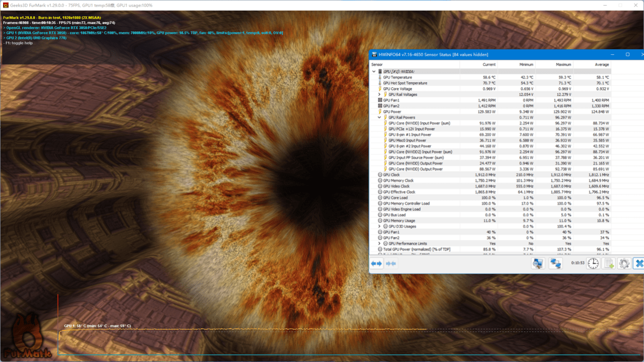
Task: Click the HWiNFO64 title bar icon
Action: pos(374,54)
